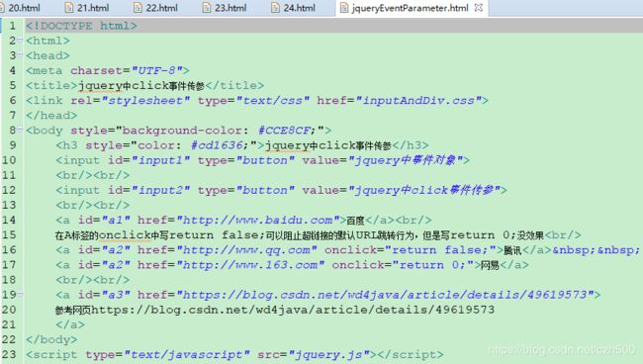Screen dimensions: 643x364
Task: Click line number 23 in the gutter
Action: [9, 354]
